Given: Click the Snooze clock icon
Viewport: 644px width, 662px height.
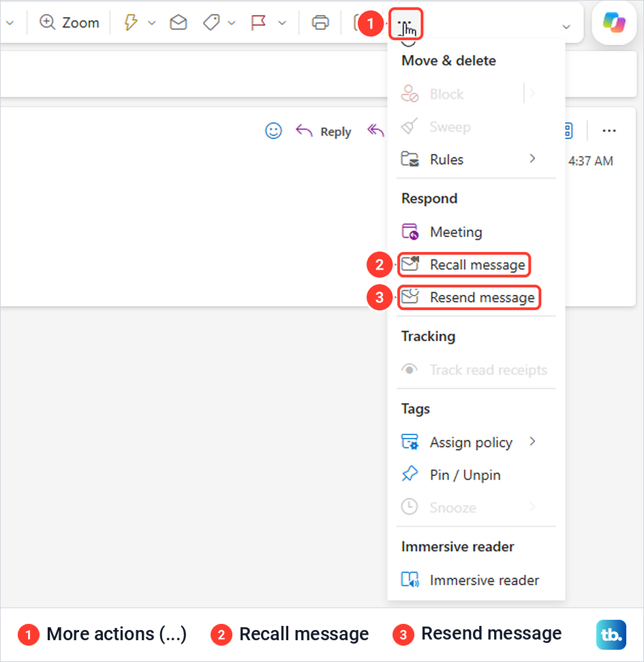Looking at the screenshot, I should click(410, 506).
